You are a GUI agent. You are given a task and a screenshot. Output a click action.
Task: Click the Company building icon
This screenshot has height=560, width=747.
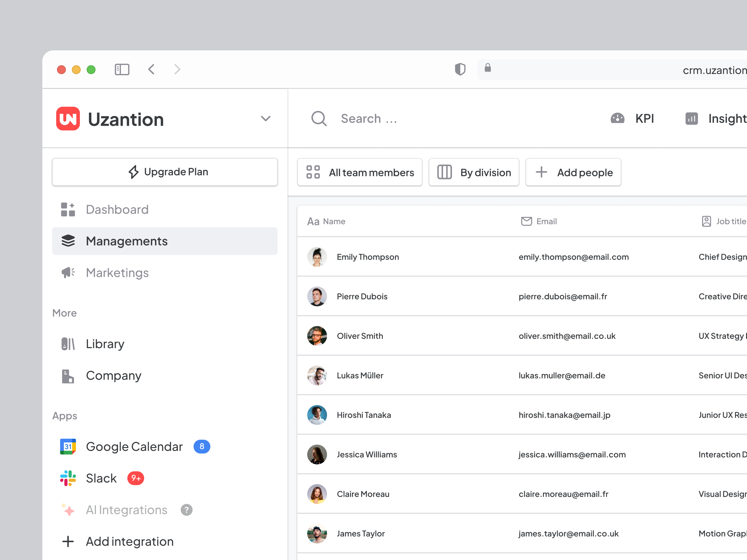point(67,376)
